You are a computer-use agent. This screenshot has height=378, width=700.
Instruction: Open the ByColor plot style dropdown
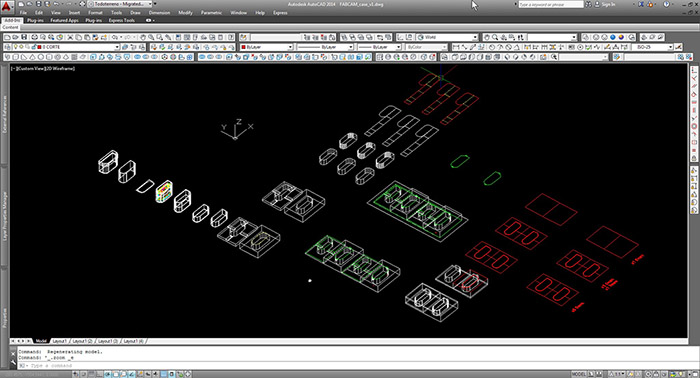(445, 47)
